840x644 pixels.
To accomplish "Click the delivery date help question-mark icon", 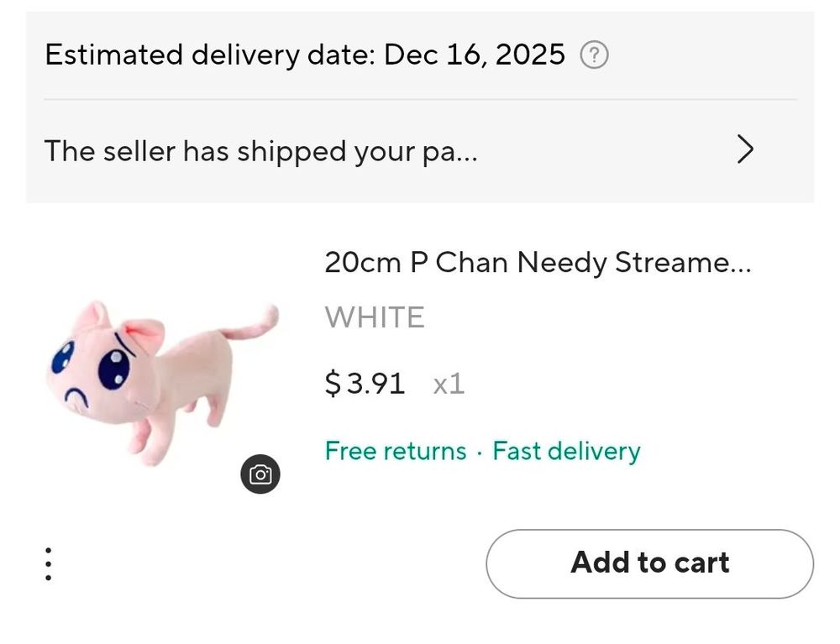I will (595, 55).
